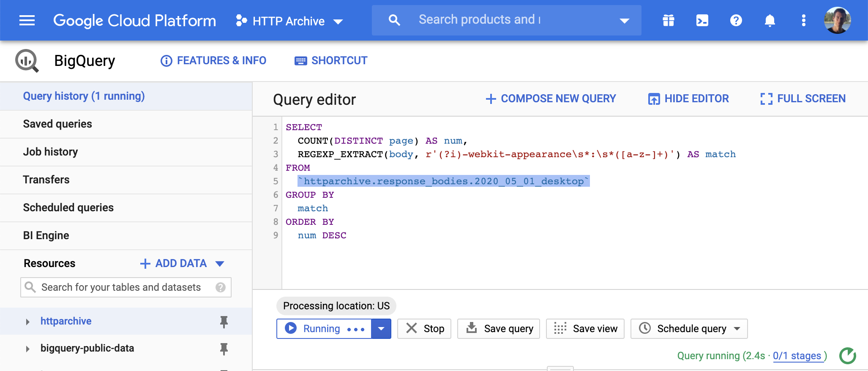
Task: Open Query history (1 running)
Action: [126, 96]
